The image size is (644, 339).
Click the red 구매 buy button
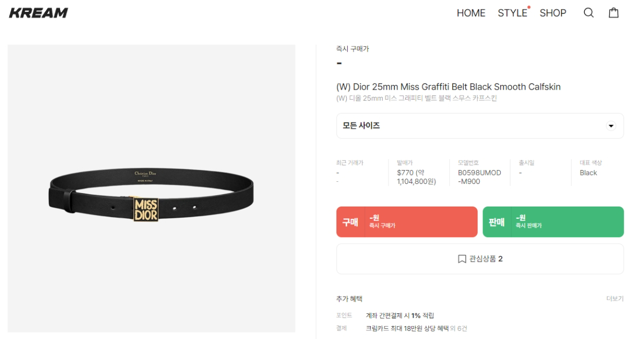(407, 222)
